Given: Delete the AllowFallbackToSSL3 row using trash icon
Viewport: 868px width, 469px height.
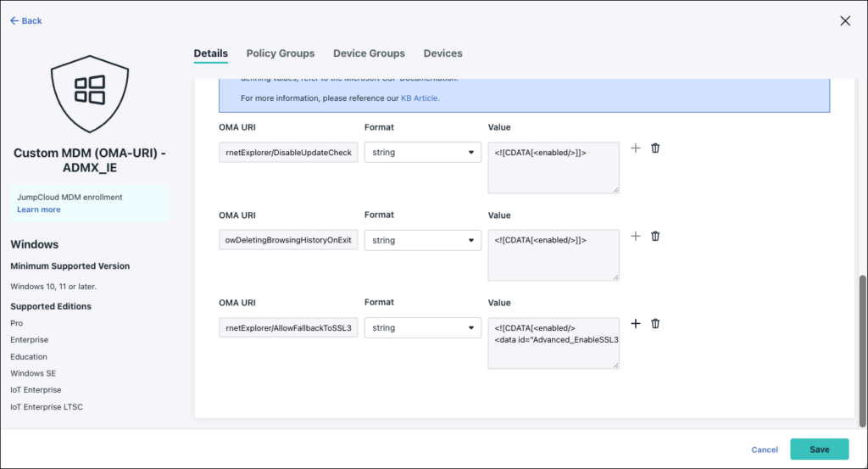Looking at the screenshot, I should 655,324.
